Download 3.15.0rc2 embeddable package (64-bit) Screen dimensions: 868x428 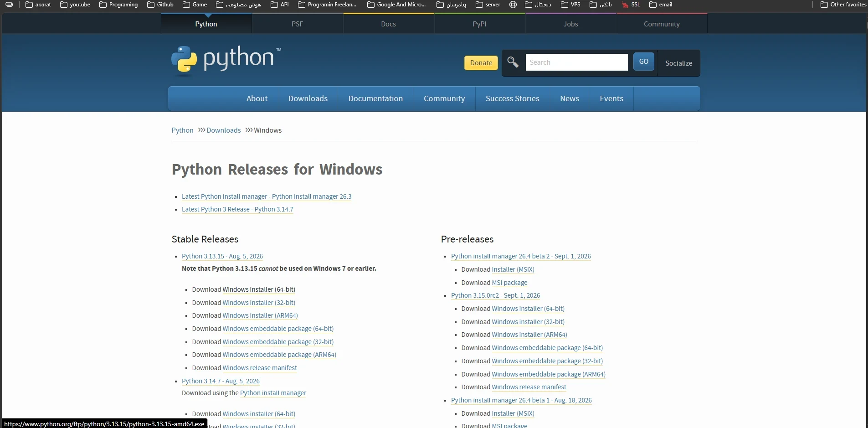click(x=547, y=348)
